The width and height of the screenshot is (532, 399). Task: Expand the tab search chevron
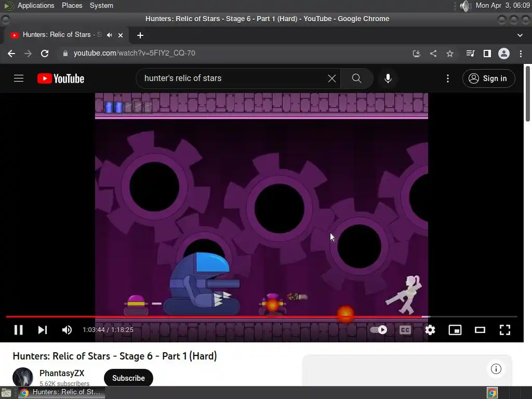tap(520, 35)
